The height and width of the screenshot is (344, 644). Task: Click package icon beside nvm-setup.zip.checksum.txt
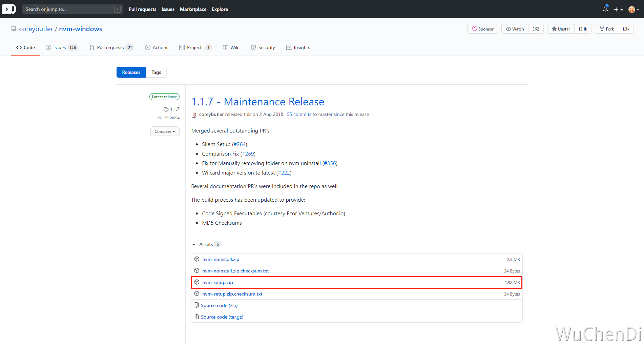pos(197,294)
